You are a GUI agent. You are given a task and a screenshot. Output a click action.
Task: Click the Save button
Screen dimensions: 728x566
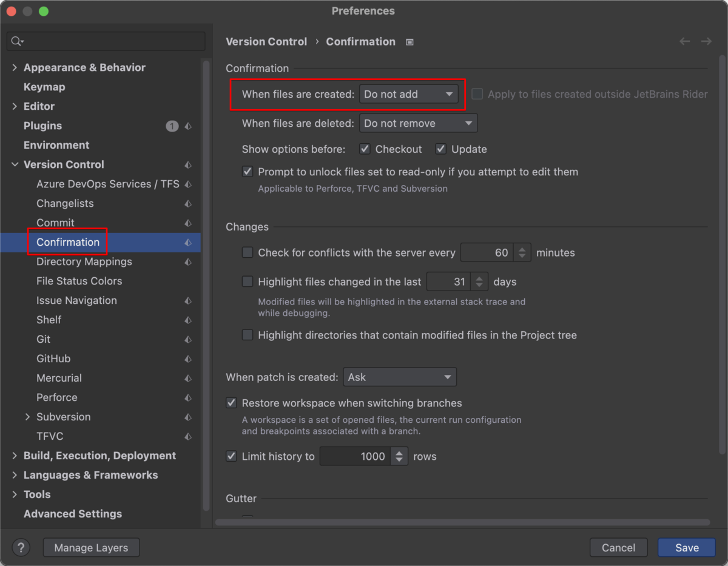click(687, 548)
